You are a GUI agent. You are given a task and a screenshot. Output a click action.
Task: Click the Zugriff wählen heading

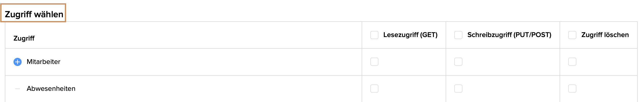click(34, 14)
